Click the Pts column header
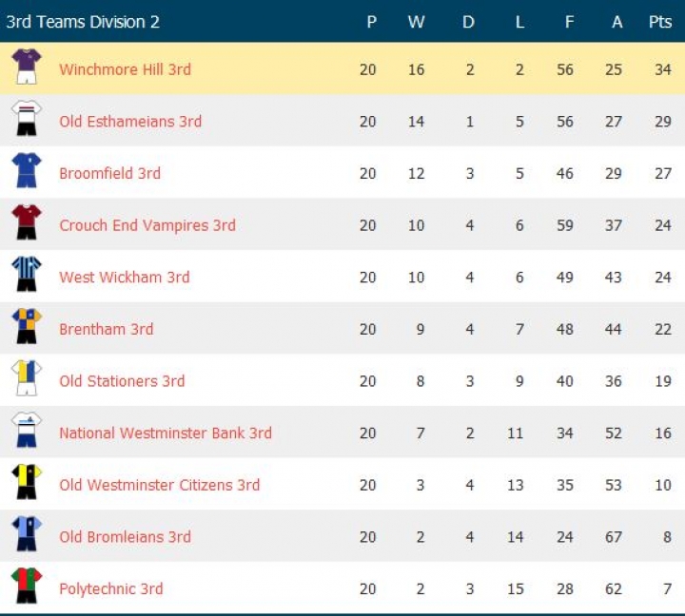685x616 pixels. (x=660, y=22)
